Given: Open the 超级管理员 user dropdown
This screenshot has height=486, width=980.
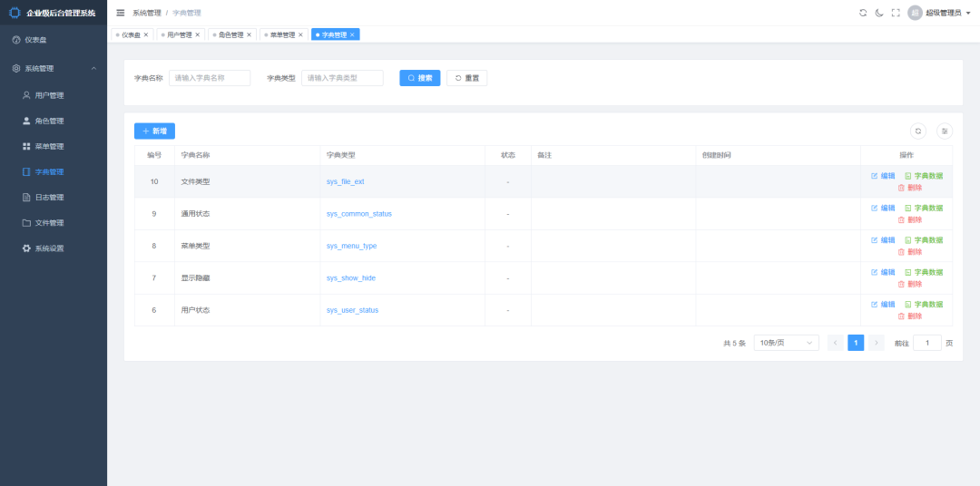Looking at the screenshot, I should coord(947,13).
